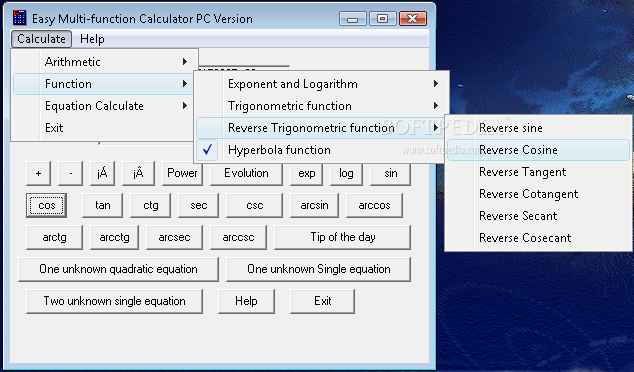Open One unknown quadratic equation solver

118,269
